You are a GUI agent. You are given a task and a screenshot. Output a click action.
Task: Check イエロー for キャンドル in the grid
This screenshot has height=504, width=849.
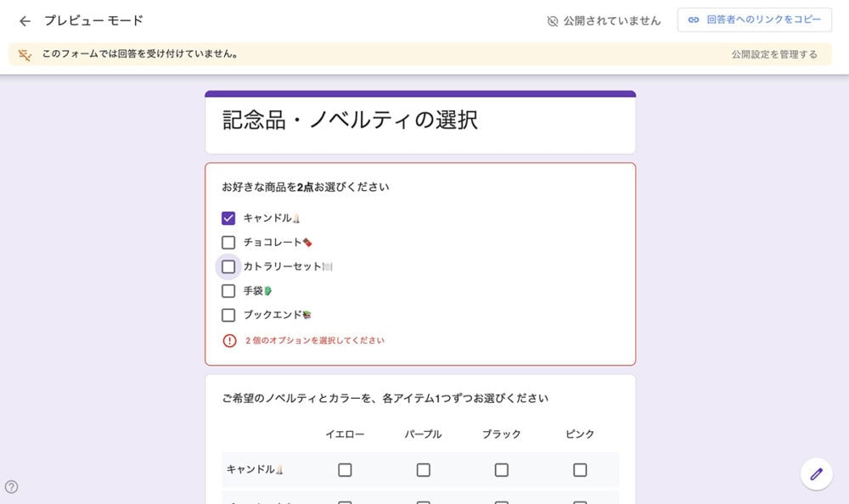(345, 469)
